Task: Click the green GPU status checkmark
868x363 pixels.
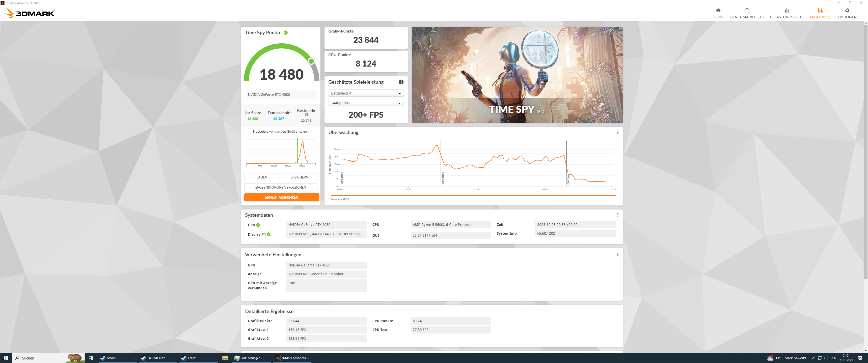Action: pyautogui.click(x=258, y=225)
